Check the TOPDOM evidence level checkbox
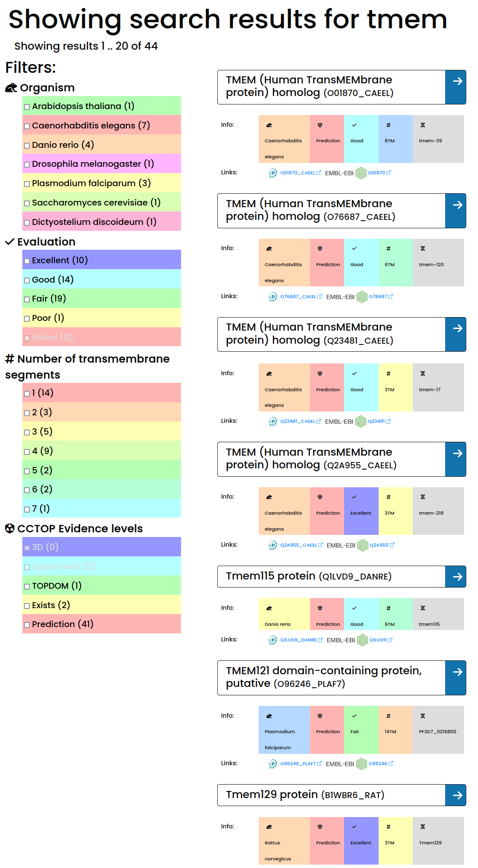Image resolution: width=478 pixels, height=868 pixels. 27,587
